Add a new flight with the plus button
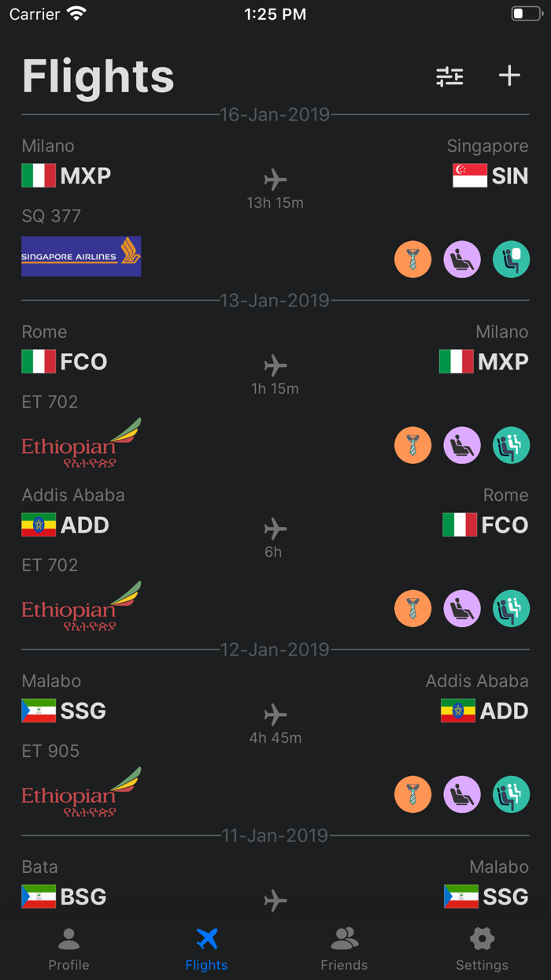The height and width of the screenshot is (980, 551). [508, 75]
